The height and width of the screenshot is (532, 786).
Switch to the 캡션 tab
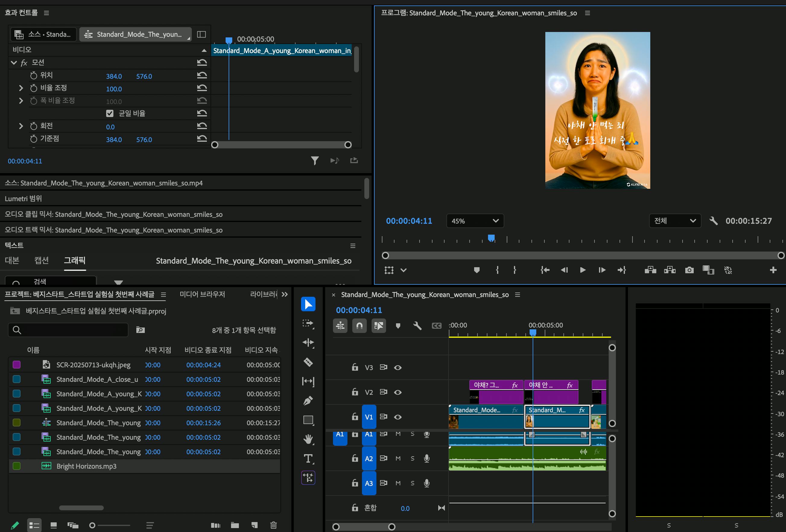(x=42, y=260)
